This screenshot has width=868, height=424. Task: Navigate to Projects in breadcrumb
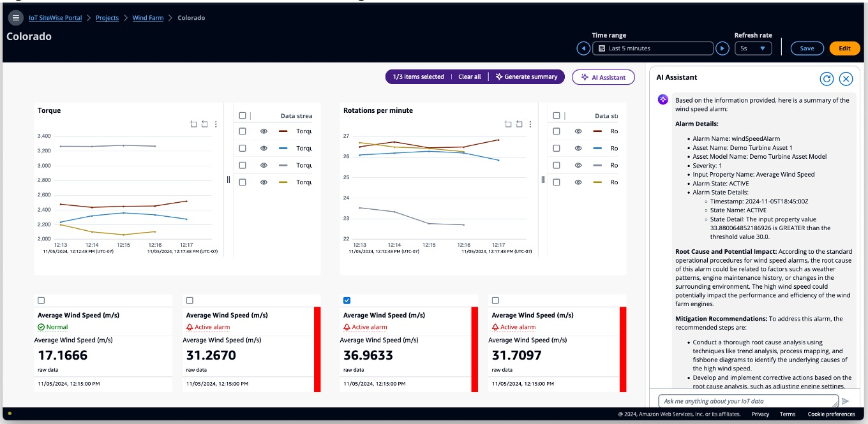pyautogui.click(x=107, y=18)
